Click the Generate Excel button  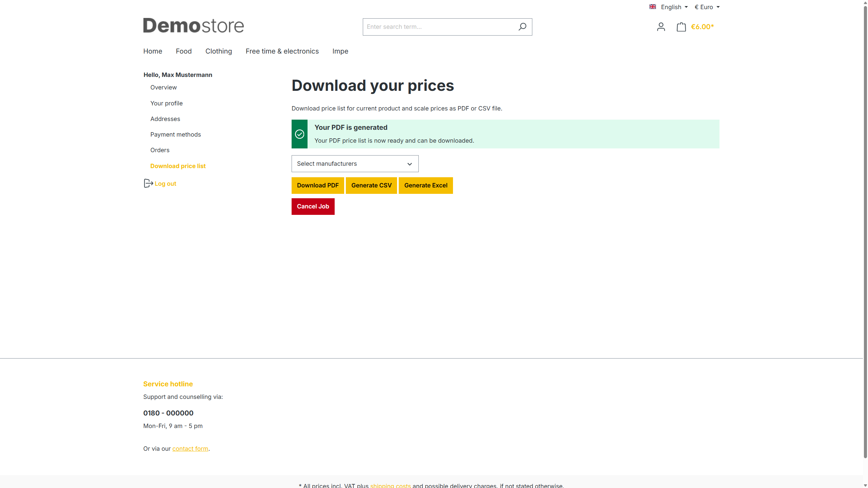426,185
